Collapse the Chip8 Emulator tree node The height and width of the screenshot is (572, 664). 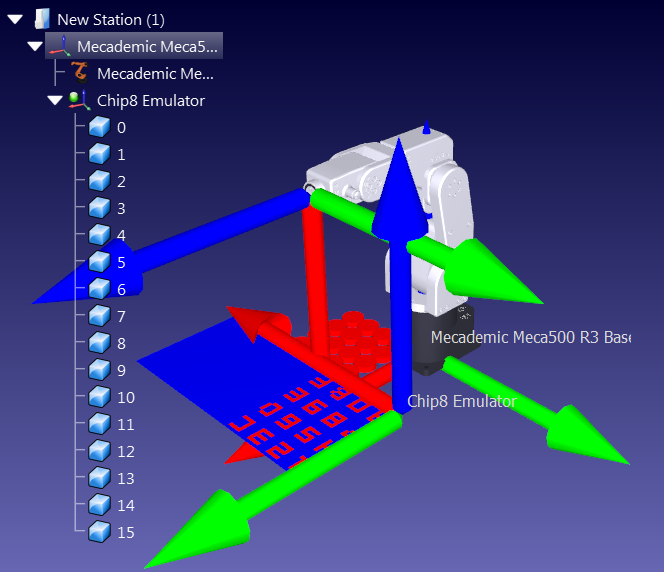coord(54,100)
